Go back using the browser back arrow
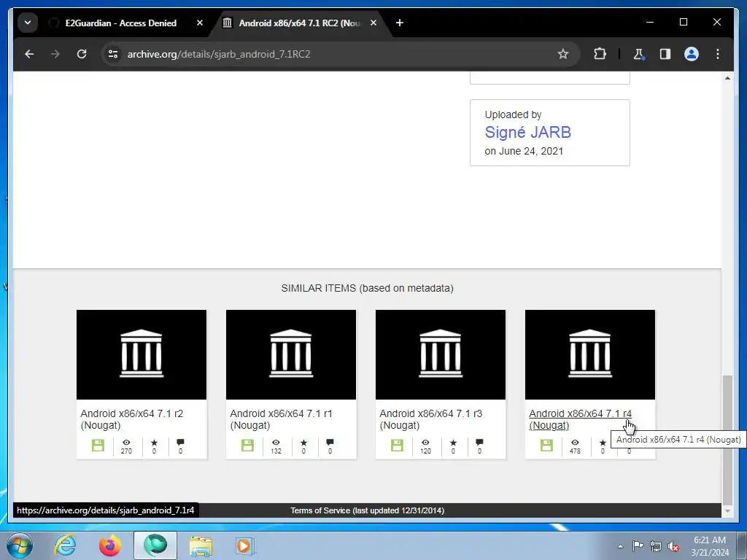 pos(29,54)
